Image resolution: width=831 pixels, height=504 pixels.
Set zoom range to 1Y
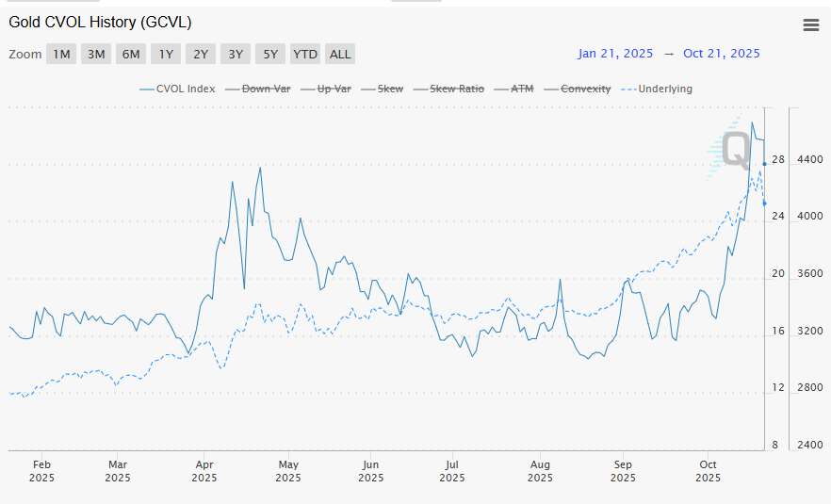coord(166,54)
